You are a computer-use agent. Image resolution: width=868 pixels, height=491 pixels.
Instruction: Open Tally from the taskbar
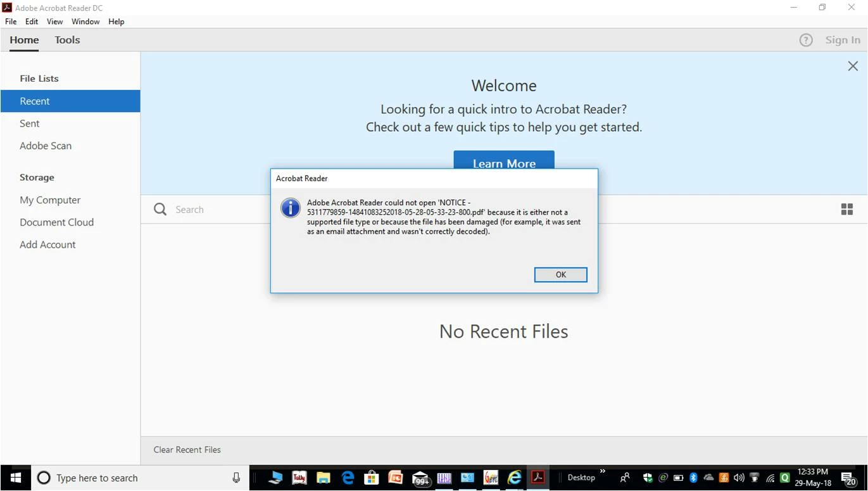pos(299,478)
